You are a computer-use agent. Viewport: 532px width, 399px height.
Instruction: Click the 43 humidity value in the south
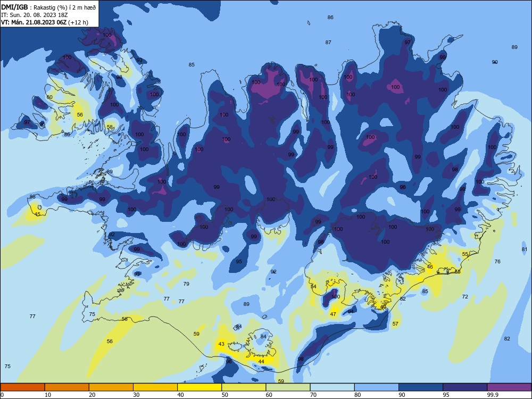point(221,344)
